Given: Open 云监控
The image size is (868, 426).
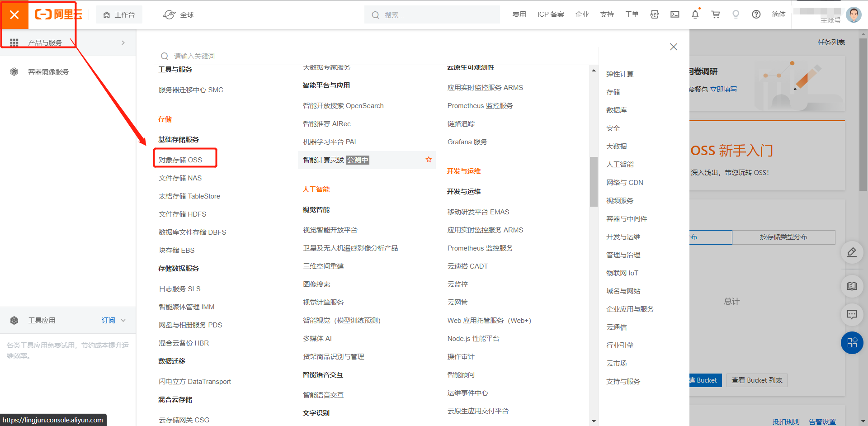Looking at the screenshot, I should coord(458,284).
